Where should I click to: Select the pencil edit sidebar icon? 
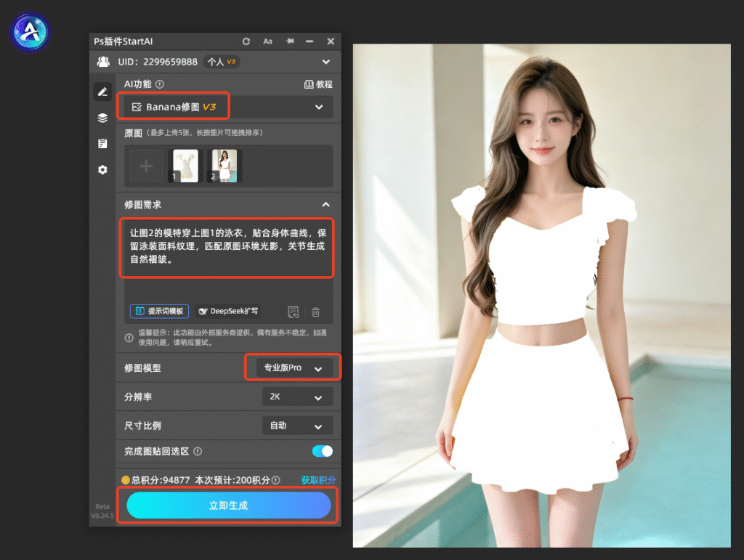coord(102,92)
